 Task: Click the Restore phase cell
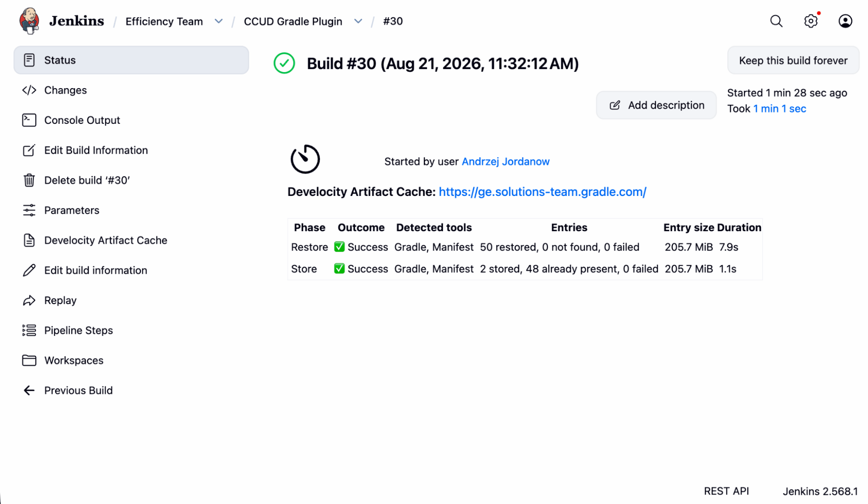point(309,247)
